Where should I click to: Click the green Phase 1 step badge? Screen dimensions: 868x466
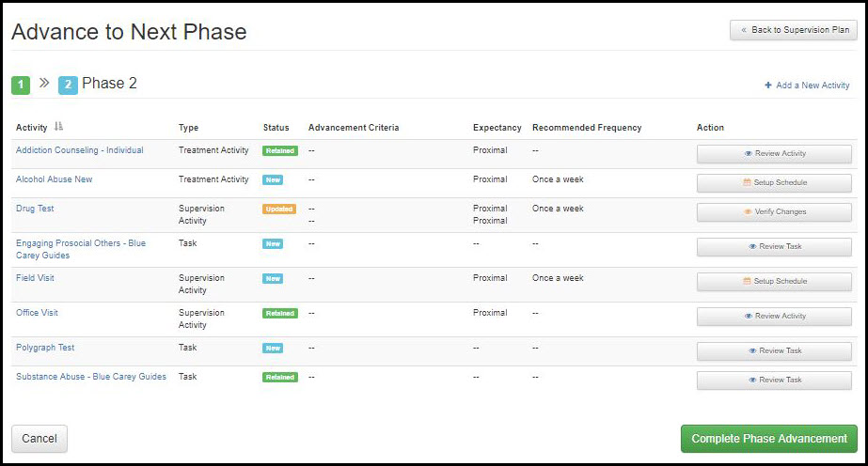coord(21,85)
